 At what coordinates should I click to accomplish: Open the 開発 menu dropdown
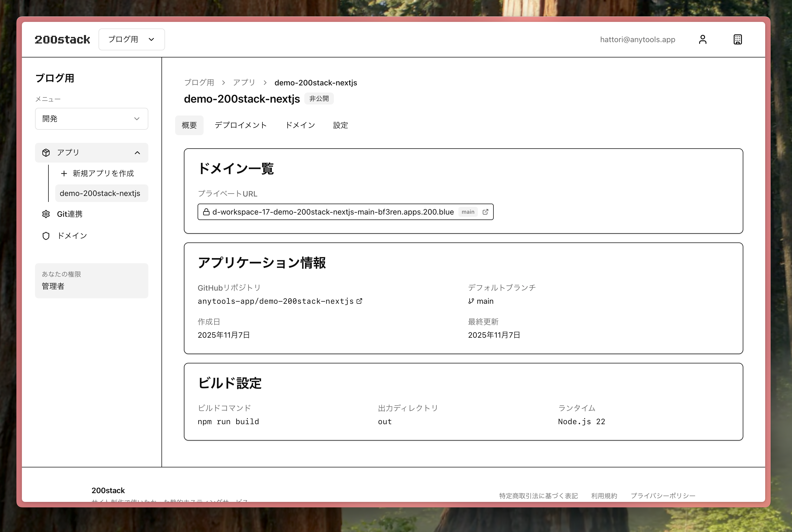[x=92, y=119]
